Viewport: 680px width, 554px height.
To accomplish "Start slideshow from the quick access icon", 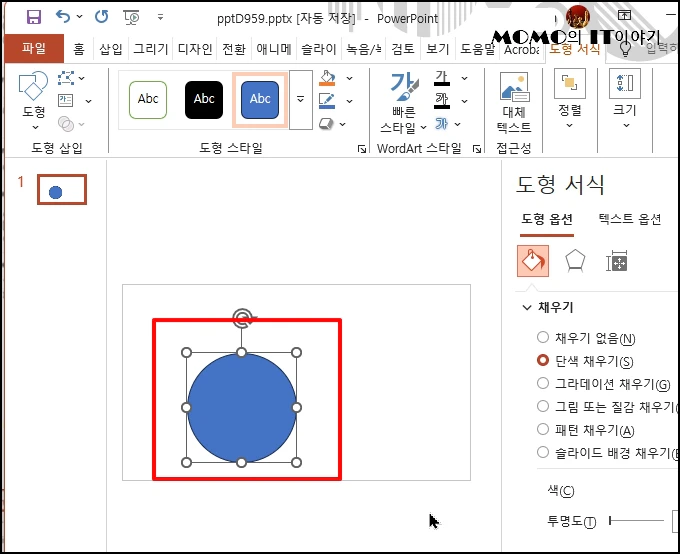I will pyautogui.click(x=131, y=17).
